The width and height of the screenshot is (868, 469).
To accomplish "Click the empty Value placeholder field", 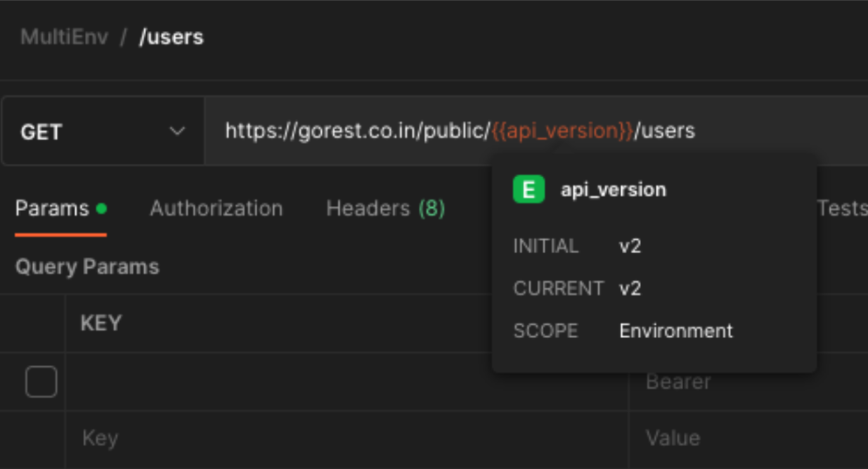I will coord(673,439).
